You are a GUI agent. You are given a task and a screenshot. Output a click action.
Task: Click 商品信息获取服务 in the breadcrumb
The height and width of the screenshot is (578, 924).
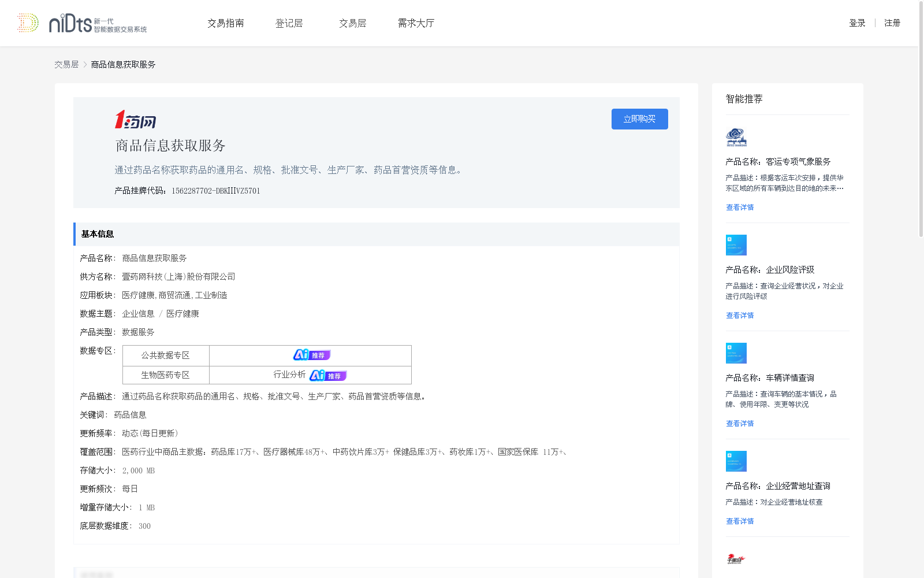pyautogui.click(x=123, y=65)
